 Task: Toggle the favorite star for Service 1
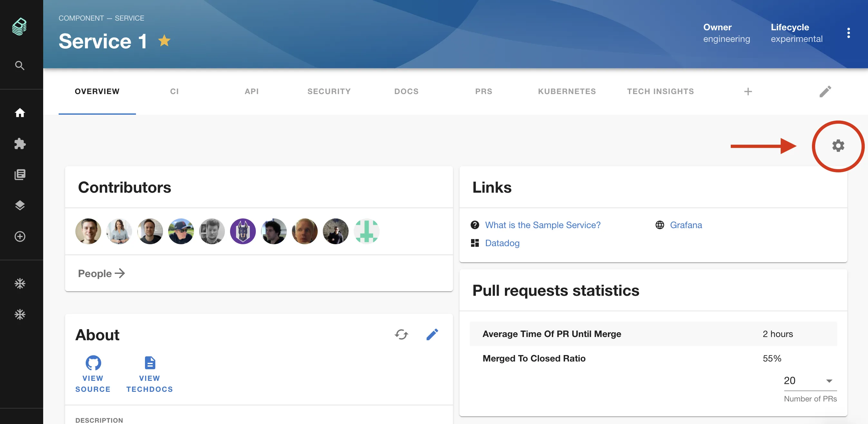[x=164, y=41]
